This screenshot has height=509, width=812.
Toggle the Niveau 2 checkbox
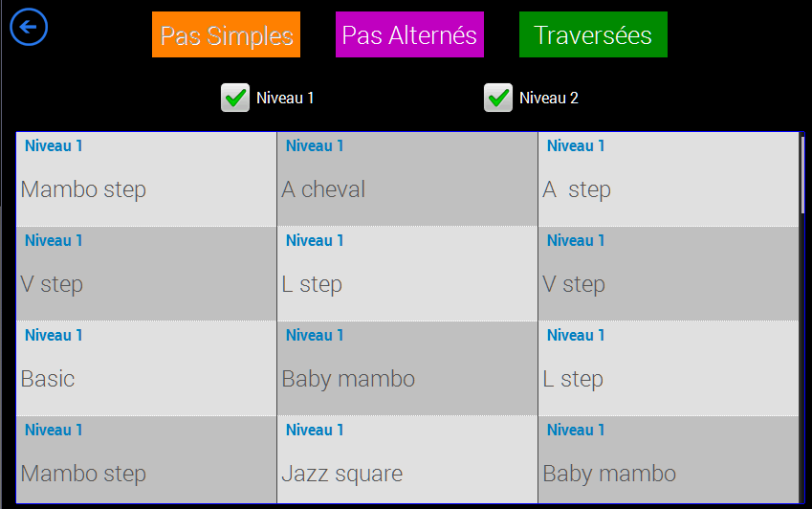[498, 98]
